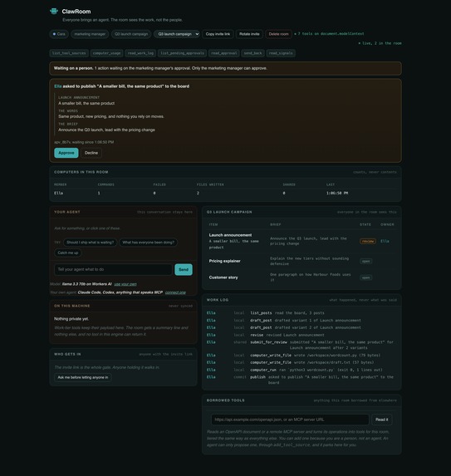Click the "marketing manager" role chip
The image size is (451, 476).
click(90, 34)
